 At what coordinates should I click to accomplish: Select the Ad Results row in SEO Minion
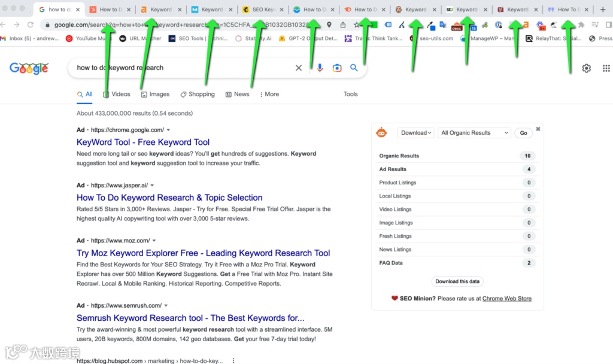click(457, 169)
